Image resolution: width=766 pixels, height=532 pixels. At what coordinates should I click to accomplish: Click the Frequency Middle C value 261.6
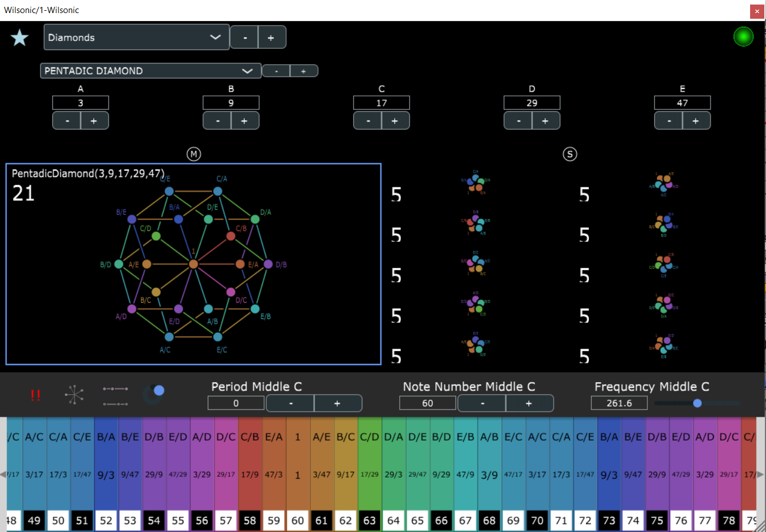click(x=619, y=403)
